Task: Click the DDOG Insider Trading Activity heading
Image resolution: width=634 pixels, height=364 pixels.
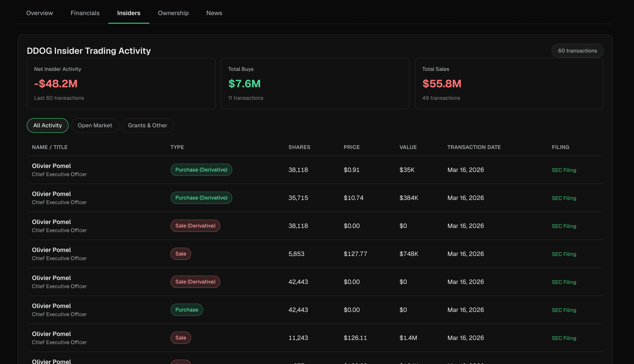Action: pyautogui.click(x=89, y=51)
